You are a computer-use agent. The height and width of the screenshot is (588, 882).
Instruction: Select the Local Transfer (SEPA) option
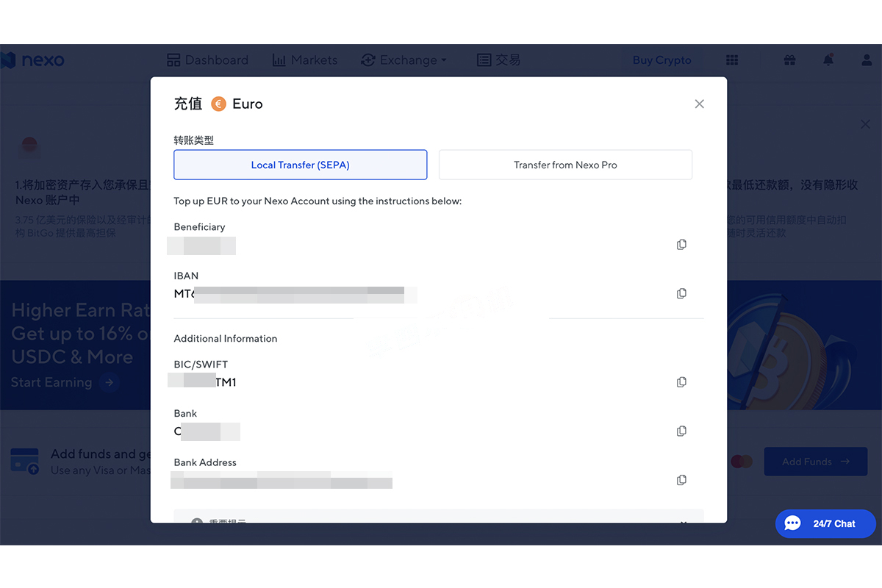coord(300,165)
